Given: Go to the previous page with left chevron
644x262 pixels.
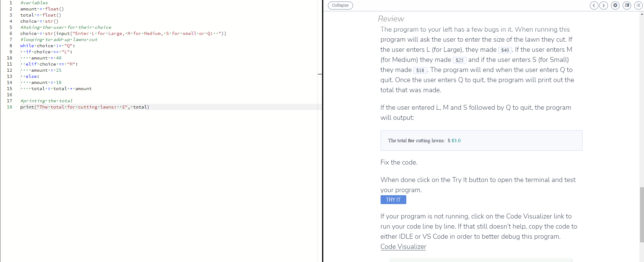Looking at the screenshot, I should pyautogui.click(x=594, y=5).
